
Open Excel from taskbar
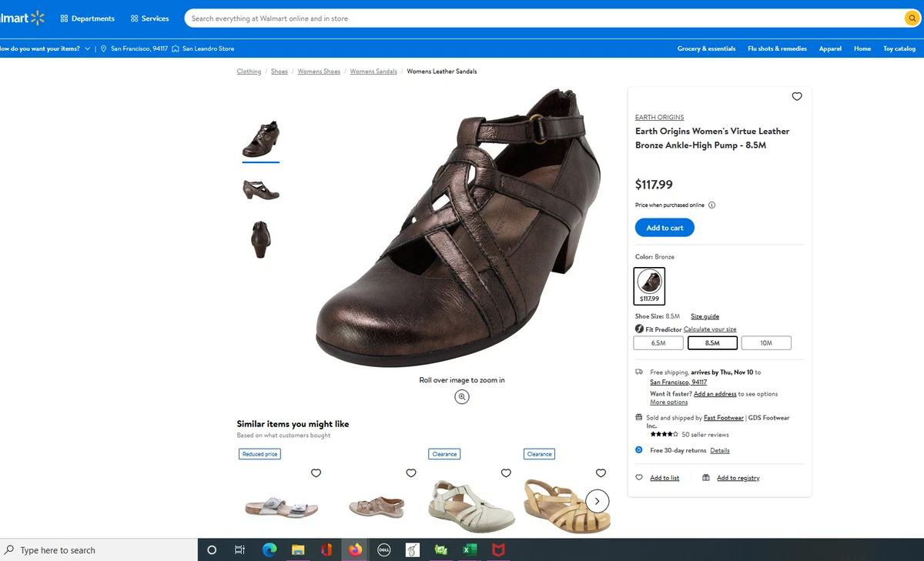click(470, 550)
